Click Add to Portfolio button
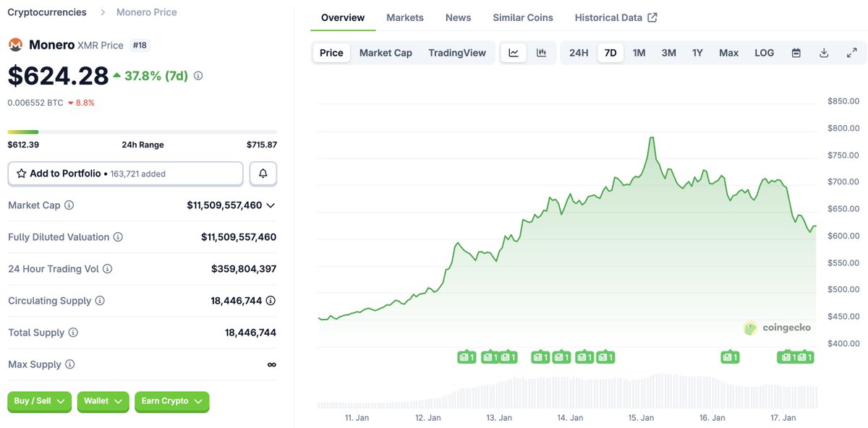 pyautogui.click(x=125, y=174)
